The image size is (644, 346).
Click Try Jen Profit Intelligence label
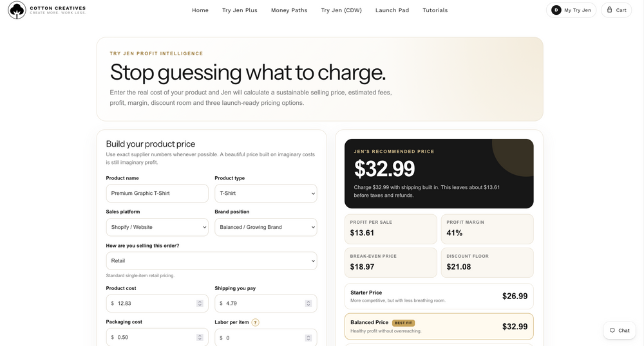coord(156,53)
